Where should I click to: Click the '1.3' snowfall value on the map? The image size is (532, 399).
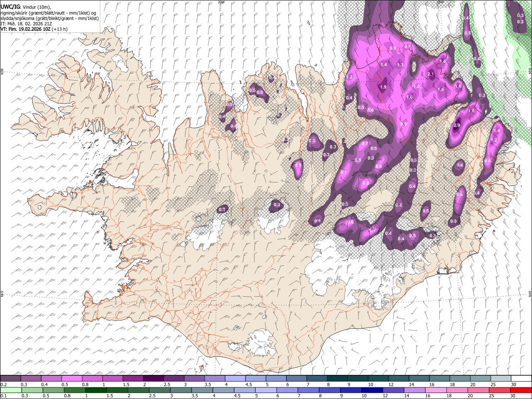pyautogui.click(x=400, y=65)
